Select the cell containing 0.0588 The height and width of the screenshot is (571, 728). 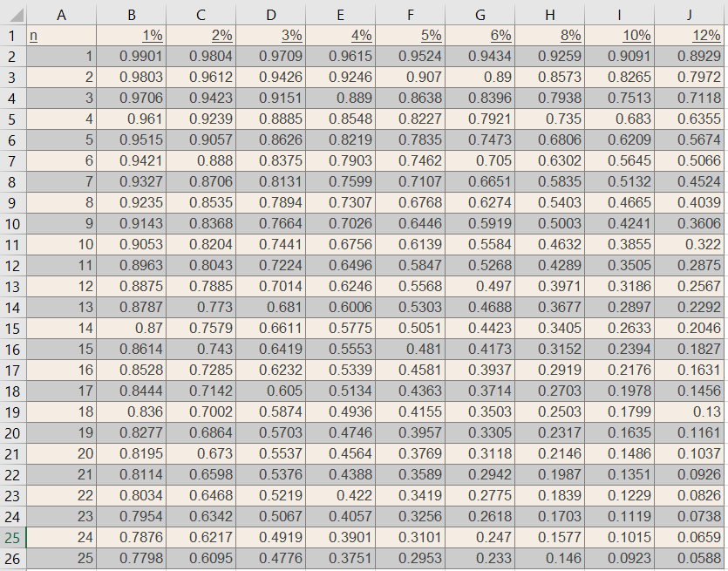click(689, 560)
